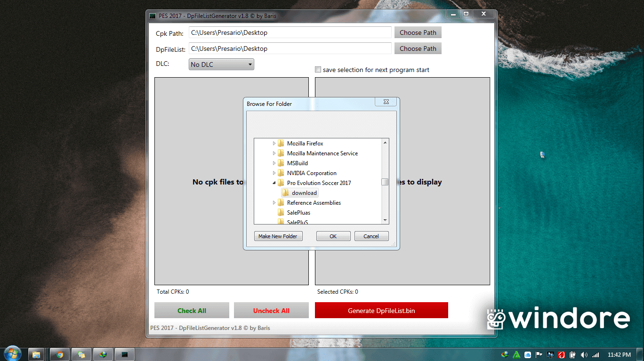Launch Google Chrome from the taskbar

click(60, 354)
